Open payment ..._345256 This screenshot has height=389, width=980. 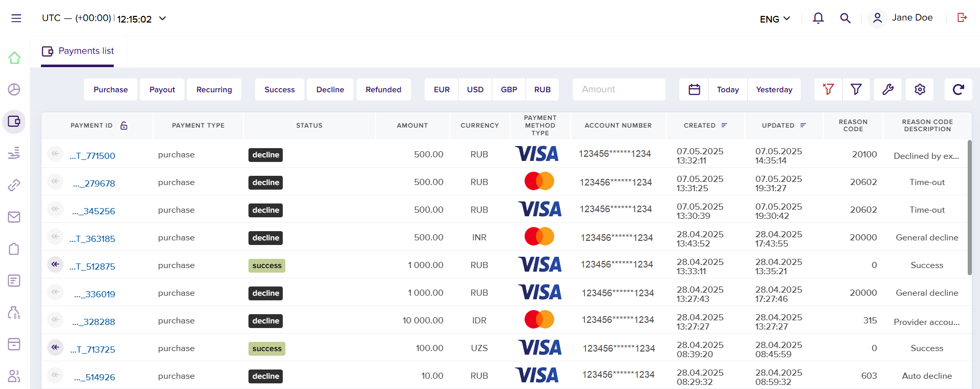pos(94,211)
